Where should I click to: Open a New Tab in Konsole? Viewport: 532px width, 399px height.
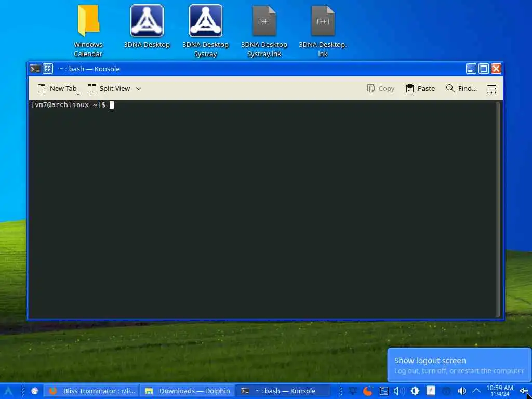[x=57, y=88]
